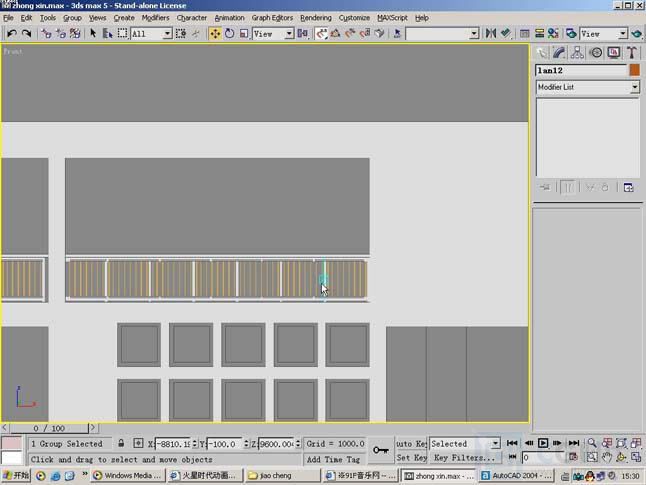Toggle the 3D Snap button
Screen dimensions: 646x485
pos(321,33)
